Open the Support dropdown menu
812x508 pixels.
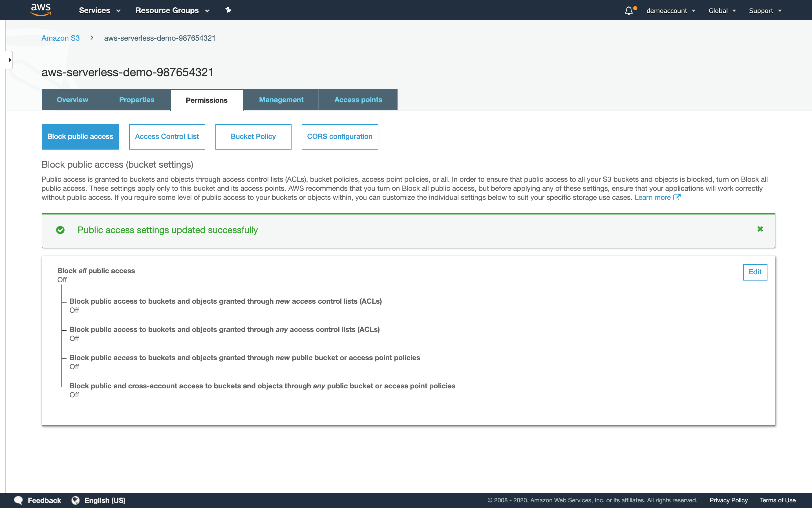pos(765,11)
